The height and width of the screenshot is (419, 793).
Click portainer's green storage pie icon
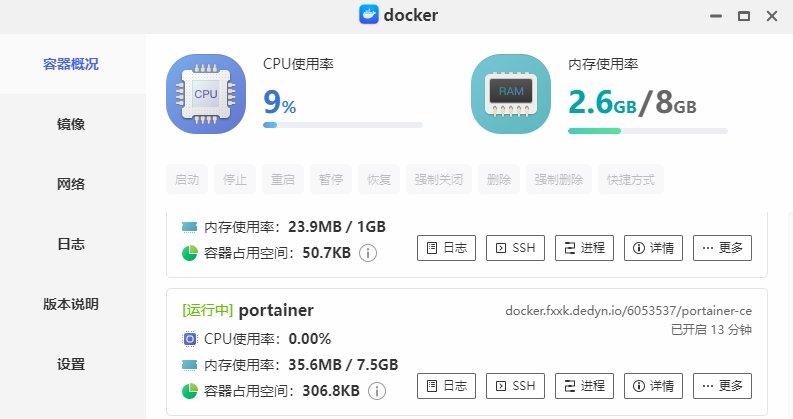(x=190, y=390)
